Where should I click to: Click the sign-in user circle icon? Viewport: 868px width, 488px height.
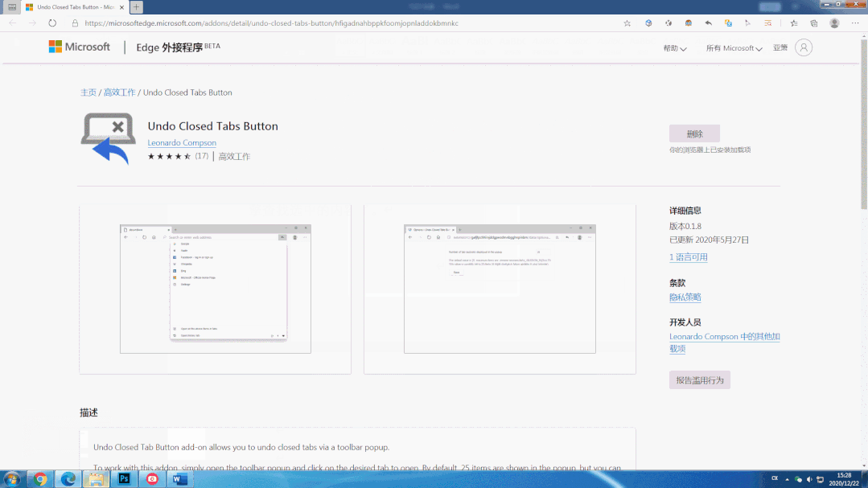[804, 47]
